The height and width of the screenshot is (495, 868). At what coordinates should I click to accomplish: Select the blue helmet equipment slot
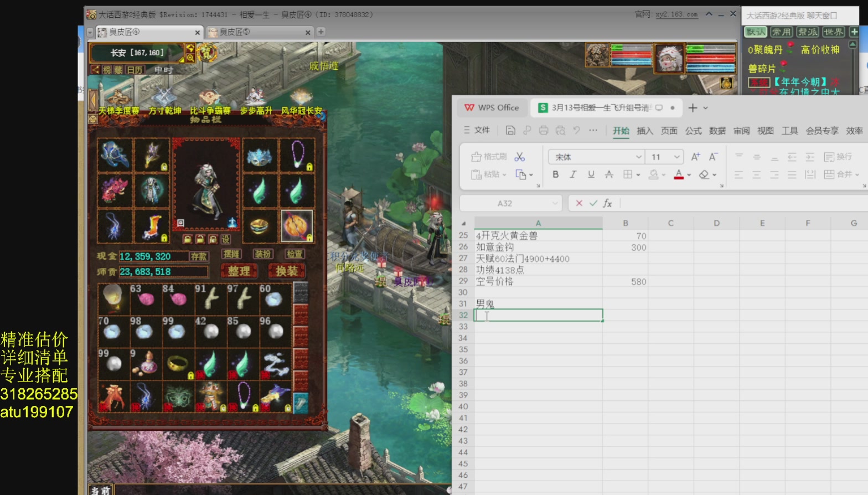point(115,154)
